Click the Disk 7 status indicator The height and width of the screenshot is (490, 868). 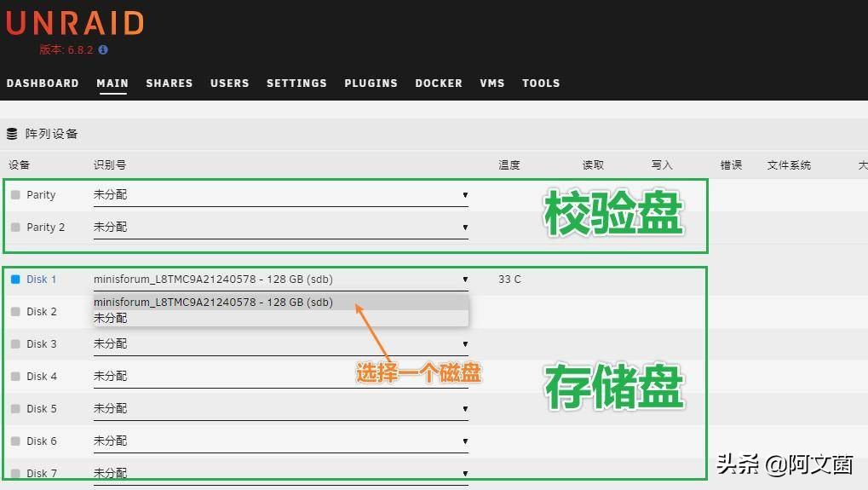click(x=15, y=474)
